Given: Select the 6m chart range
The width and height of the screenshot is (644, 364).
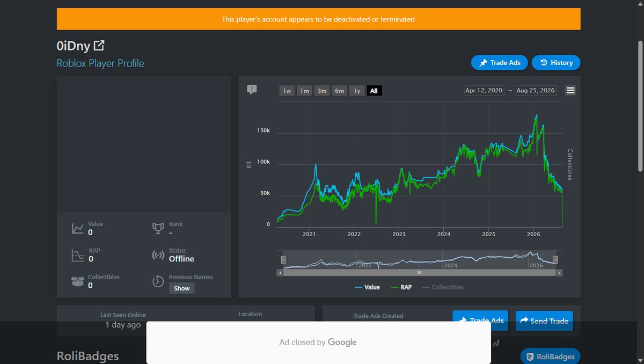Looking at the screenshot, I should pos(340,91).
